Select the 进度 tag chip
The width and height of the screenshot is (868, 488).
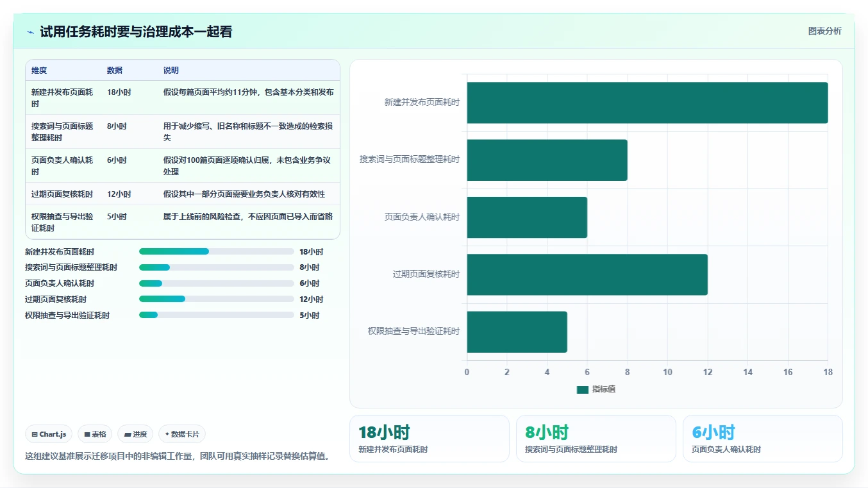pos(135,434)
